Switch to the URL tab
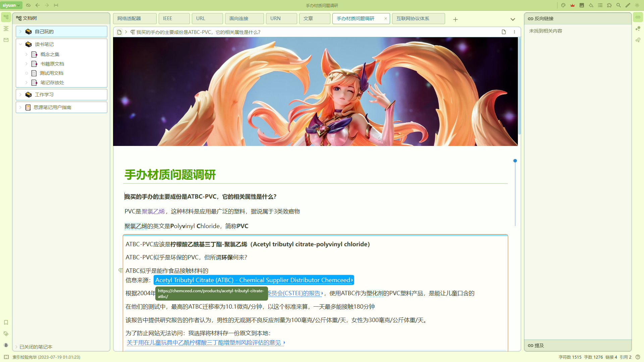644x362 pixels. pos(207,19)
